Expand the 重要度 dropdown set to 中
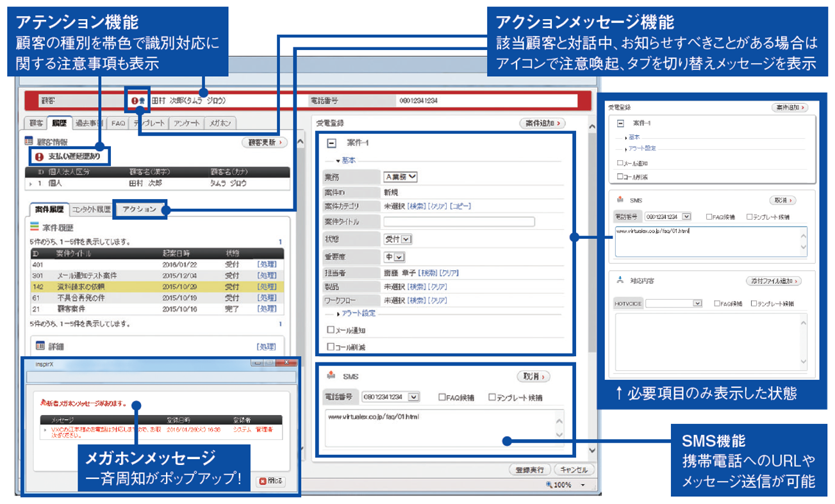The image size is (835, 504). (x=395, y=257)
